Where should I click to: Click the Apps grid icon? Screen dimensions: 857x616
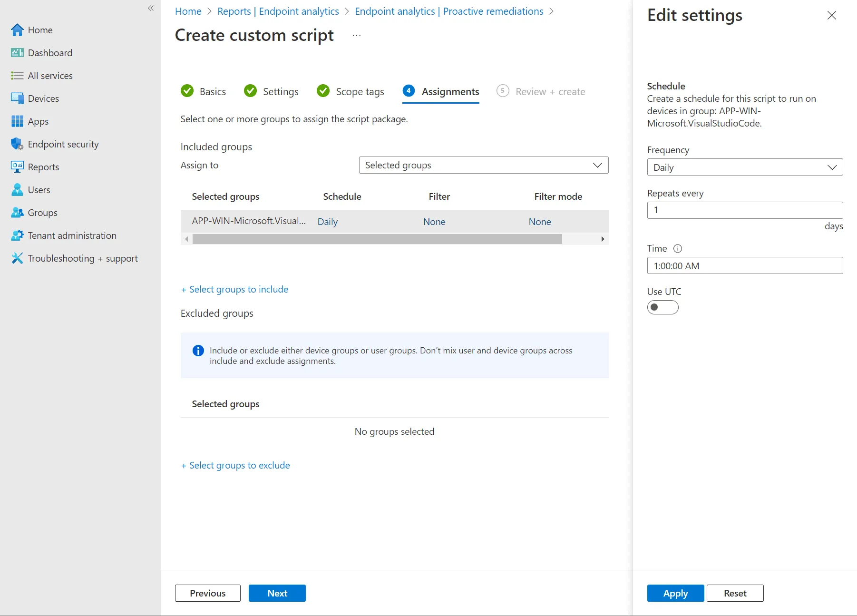pyautogui.click(x=17, y=121)
